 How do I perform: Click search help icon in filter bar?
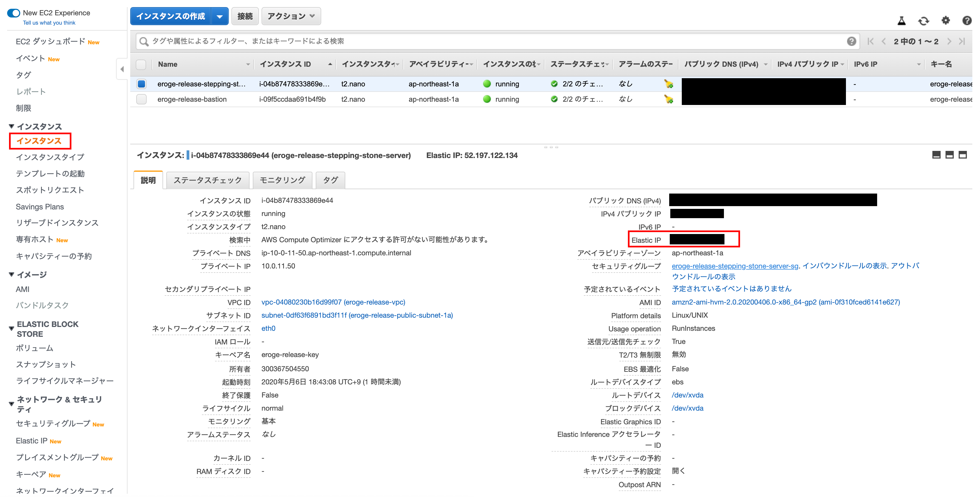pyautogui.click(x=851, y=42)
